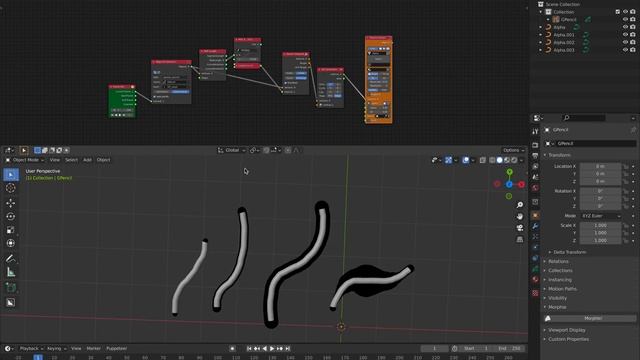Enable solid shading mode sphere
This screenshot has height=360, width=640.
tap(500, 160)
